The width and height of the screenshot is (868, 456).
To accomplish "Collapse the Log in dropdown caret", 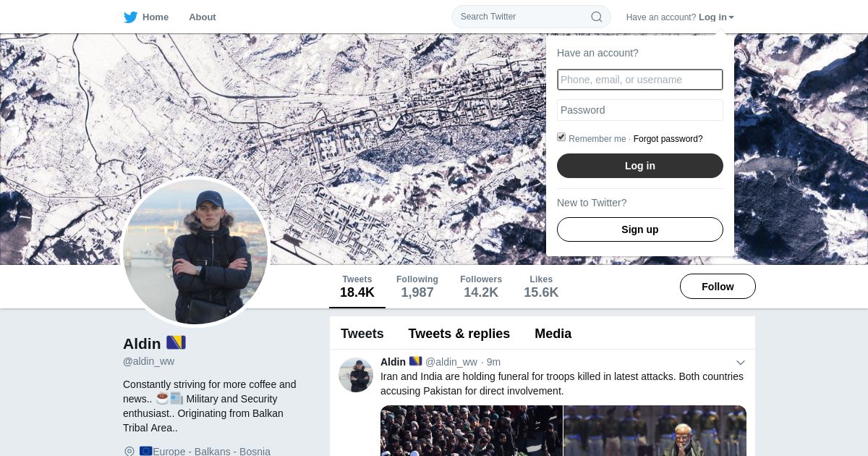I will tap(731, 17).
